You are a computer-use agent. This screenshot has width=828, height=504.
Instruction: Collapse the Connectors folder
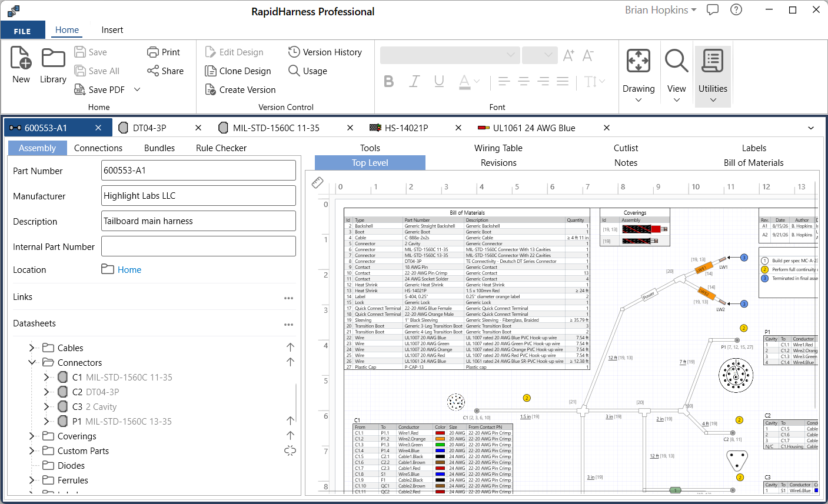coord(32,363)
